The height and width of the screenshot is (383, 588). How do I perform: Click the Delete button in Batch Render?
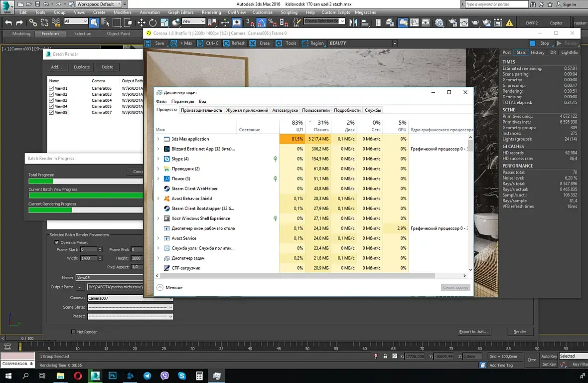(x=107, y=67)
